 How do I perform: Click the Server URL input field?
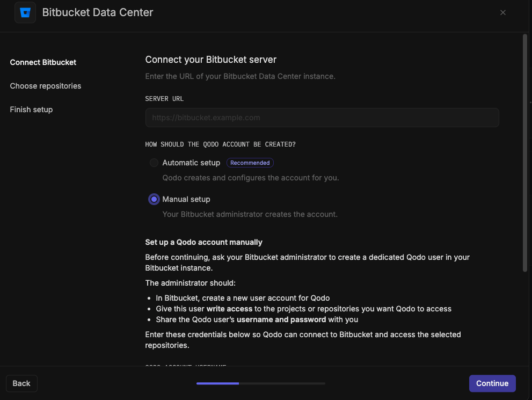[x=322, y=118]
